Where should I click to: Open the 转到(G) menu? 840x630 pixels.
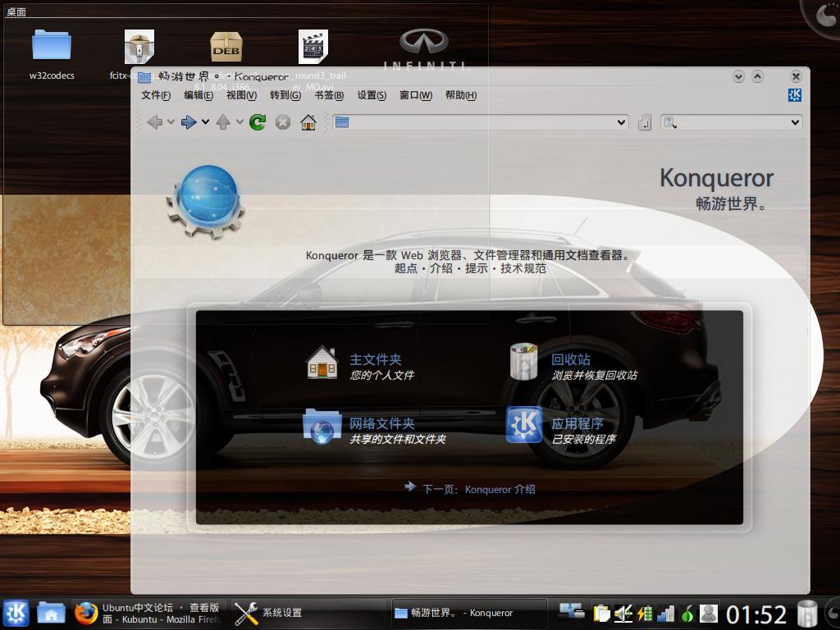pos(285,95)
